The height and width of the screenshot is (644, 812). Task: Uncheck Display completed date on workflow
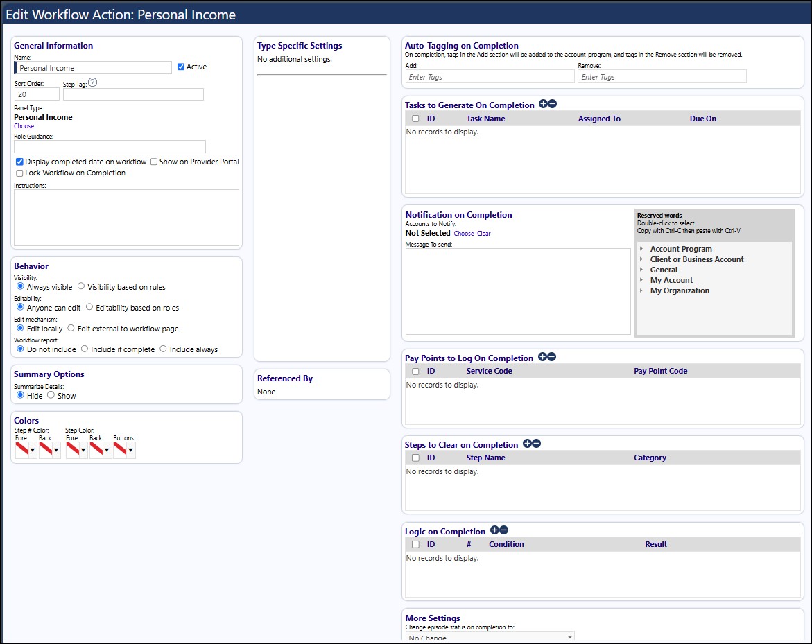(x=19, y=162)
